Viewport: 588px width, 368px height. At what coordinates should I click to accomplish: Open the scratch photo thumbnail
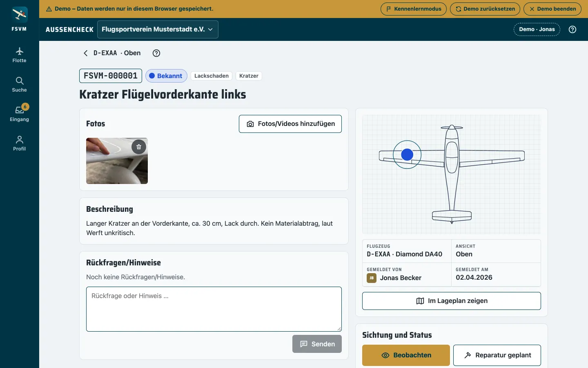(x=117, y=161)
